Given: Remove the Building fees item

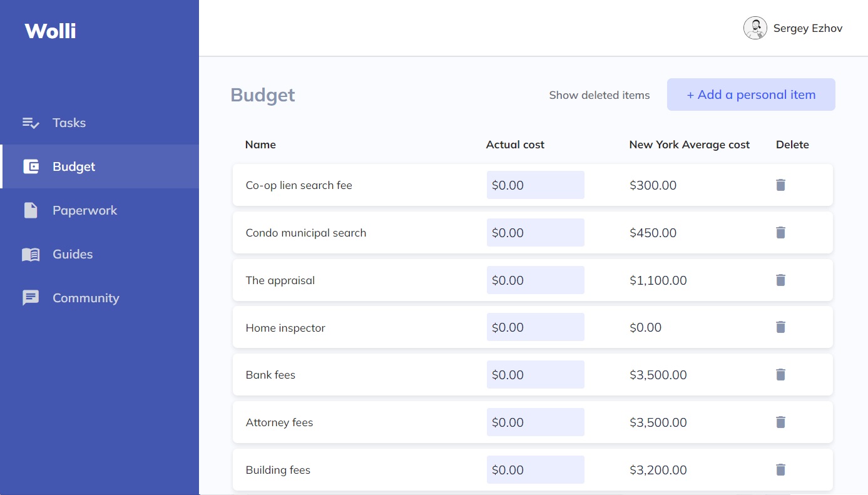Looking at the screenshot, I should click(780, 469).
